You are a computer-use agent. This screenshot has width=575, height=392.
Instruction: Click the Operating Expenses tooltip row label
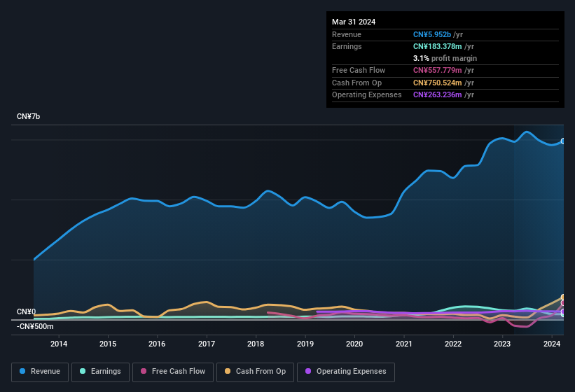[x=367, y=95]
